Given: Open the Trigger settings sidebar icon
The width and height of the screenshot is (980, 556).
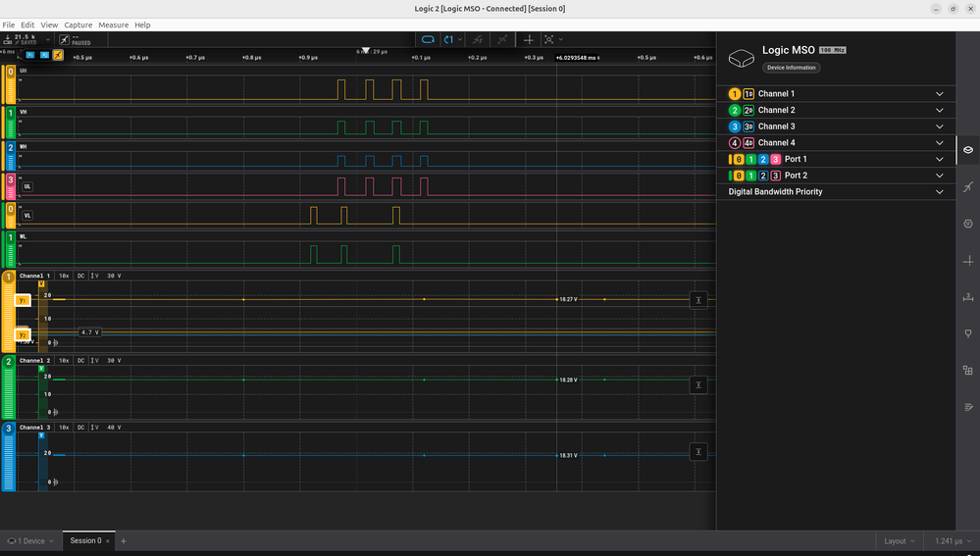Looking at the screenshot, I should coord(968,186).
